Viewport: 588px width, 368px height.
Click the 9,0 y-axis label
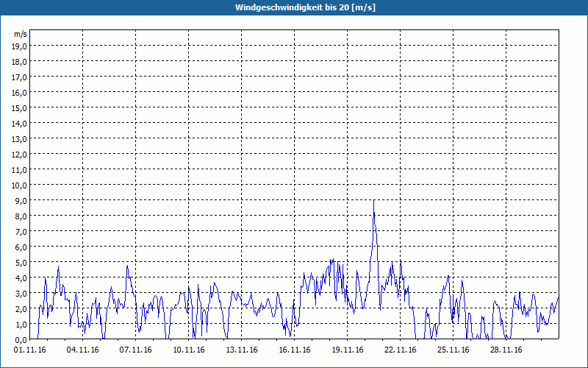click(x=21, y=201)
